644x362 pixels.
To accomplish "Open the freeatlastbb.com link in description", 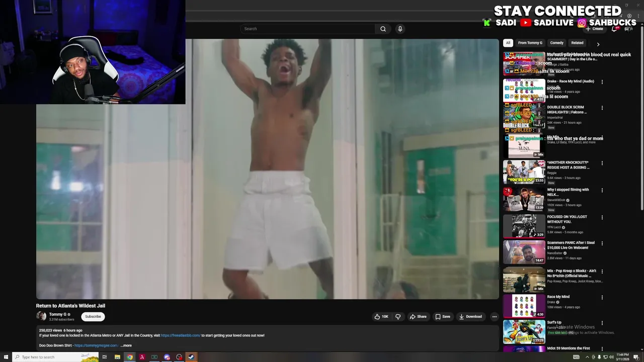I will (181, 335).
